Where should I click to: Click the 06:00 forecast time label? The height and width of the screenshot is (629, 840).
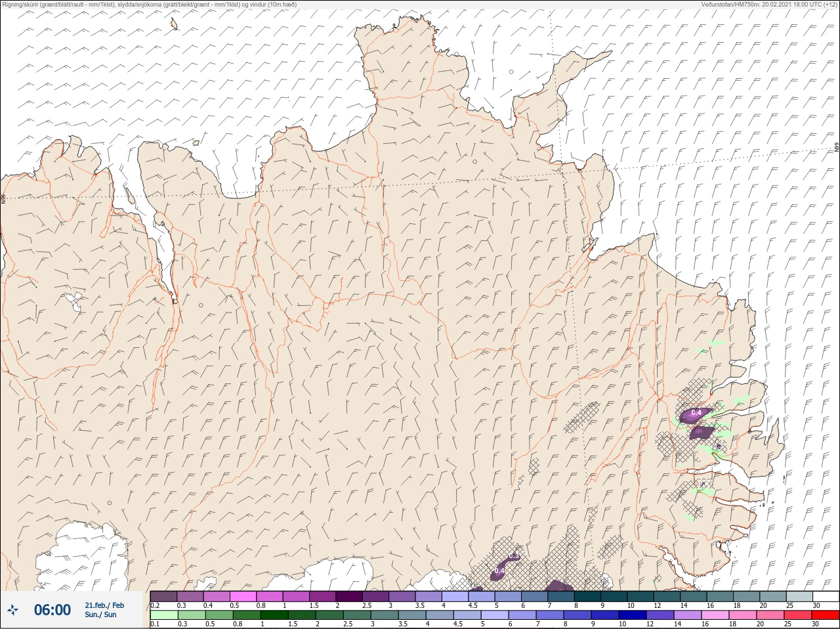[x=52, y=610]
